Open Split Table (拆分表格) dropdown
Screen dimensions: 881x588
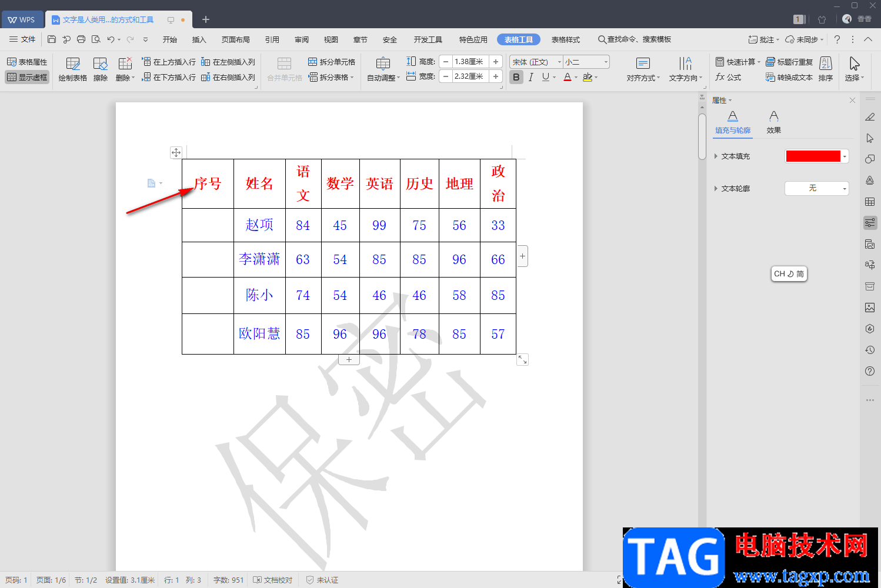point(332,77)
